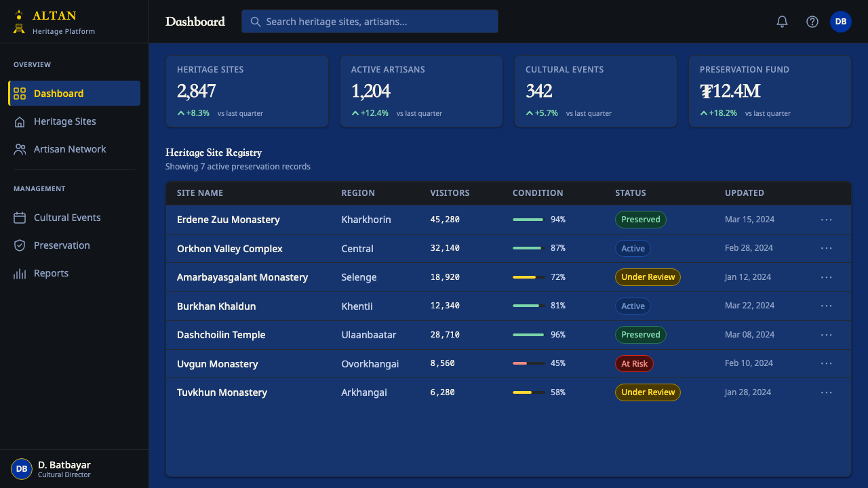This screenshot has width=868, height=488.
Task: Sort table by Visitors header
Action: 450,193
